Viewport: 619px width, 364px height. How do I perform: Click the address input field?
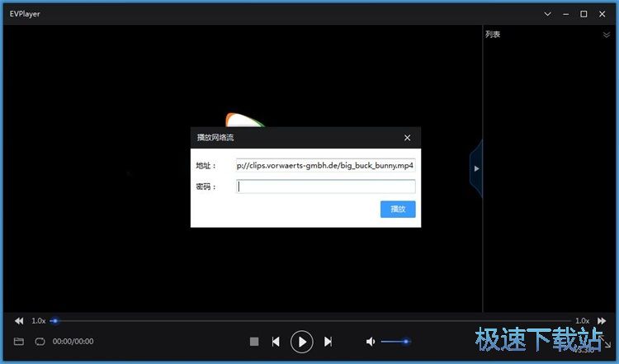click(325, 165)
